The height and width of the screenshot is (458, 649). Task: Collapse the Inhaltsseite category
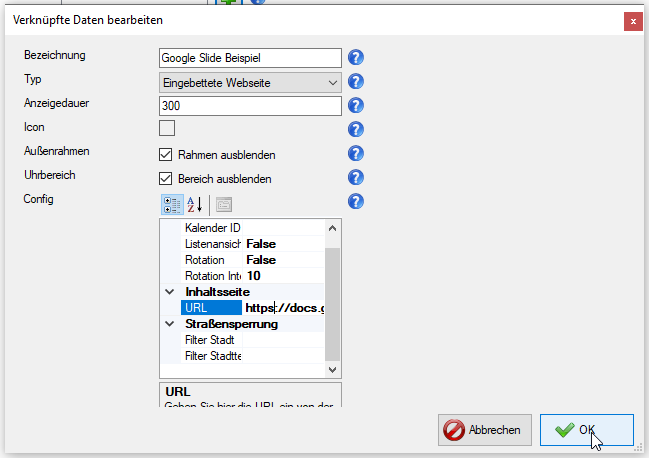pos(168,292)
